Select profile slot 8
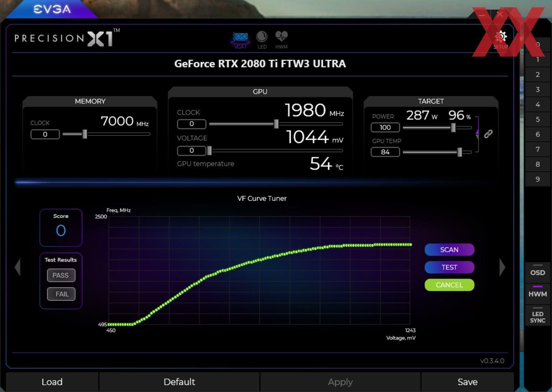This screenshot has height=392, width=552. tap(538, 164)
